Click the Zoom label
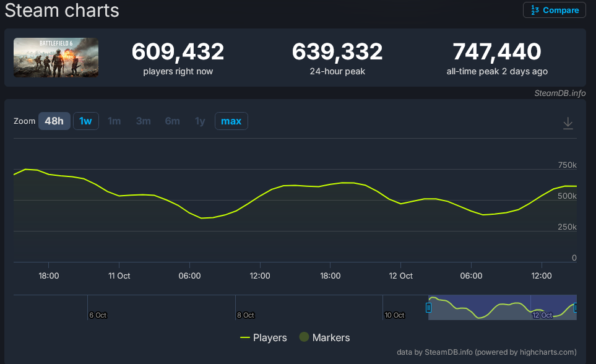The image size is (596, 364). click(24, 121)
